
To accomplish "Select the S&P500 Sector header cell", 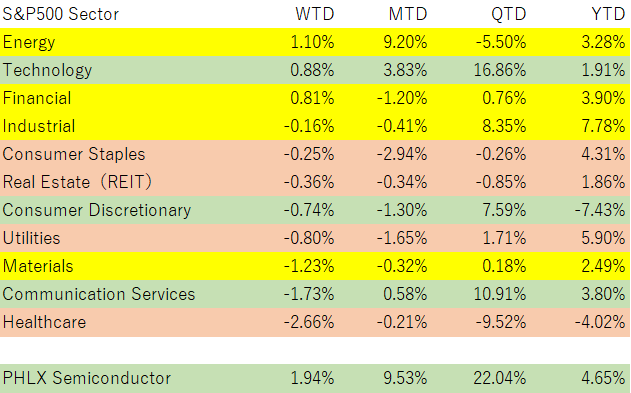I will pyautogui.click(x=61, y=14).
